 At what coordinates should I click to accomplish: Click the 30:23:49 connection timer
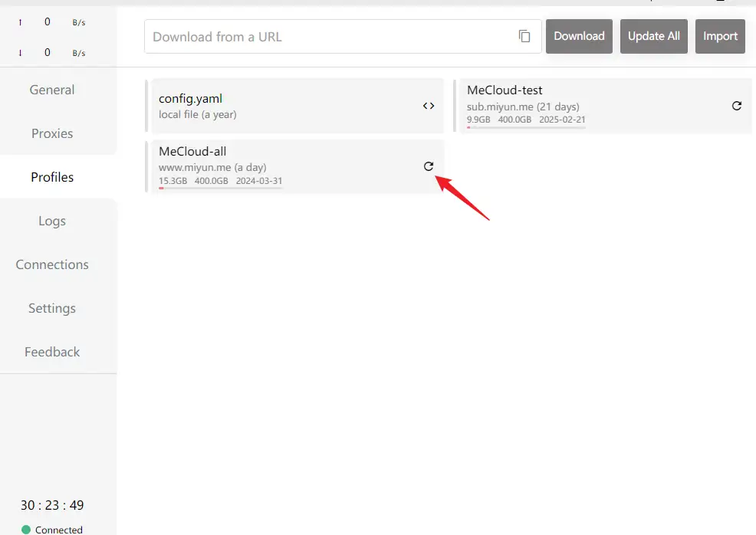52,505
